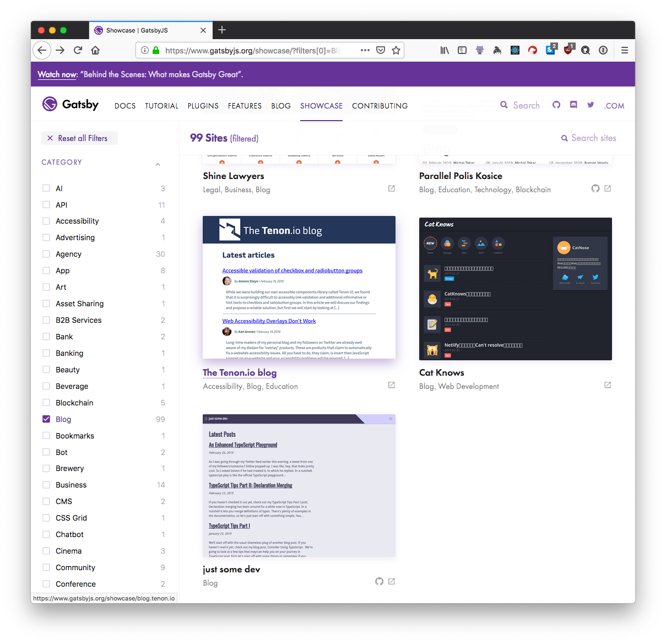Open the Discord icon in header
The image size is (666, 644).
coord(573,105)
